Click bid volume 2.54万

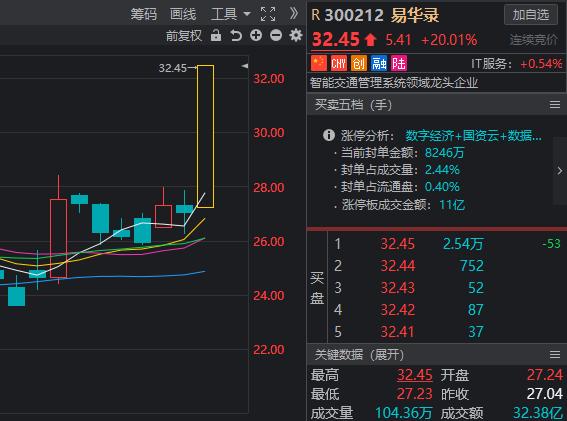click(463, 244)
